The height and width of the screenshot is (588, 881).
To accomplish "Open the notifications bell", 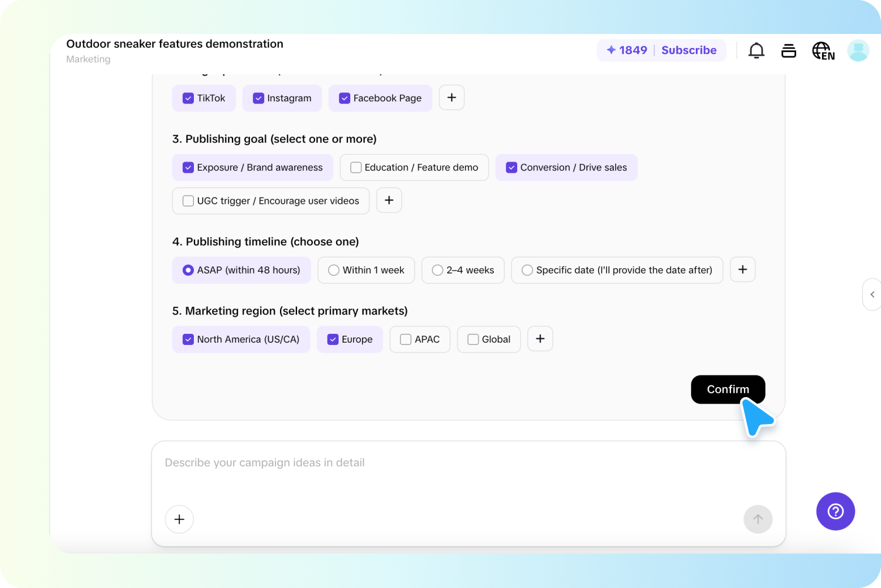I will [756, 50].
